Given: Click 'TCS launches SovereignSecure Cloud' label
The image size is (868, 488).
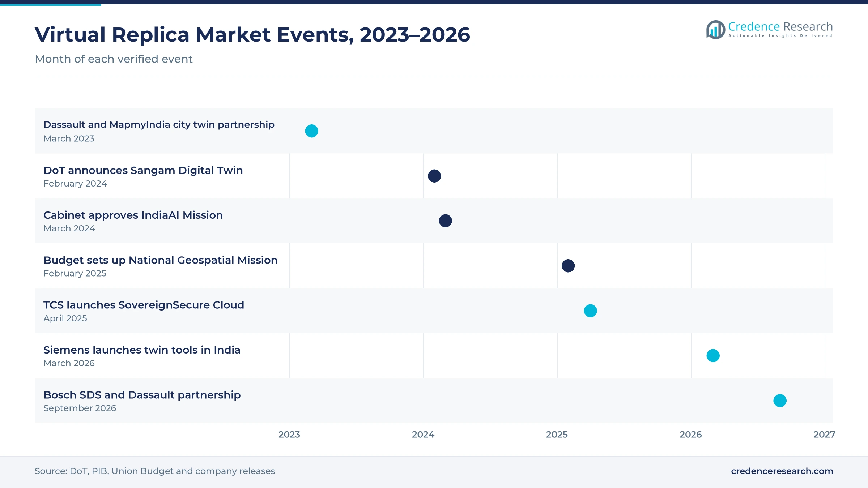Looking at the screenshot, I should (x=144, y=305).
